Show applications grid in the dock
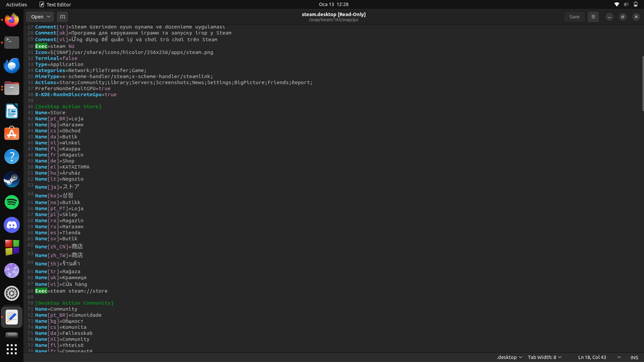 point(12,349)
